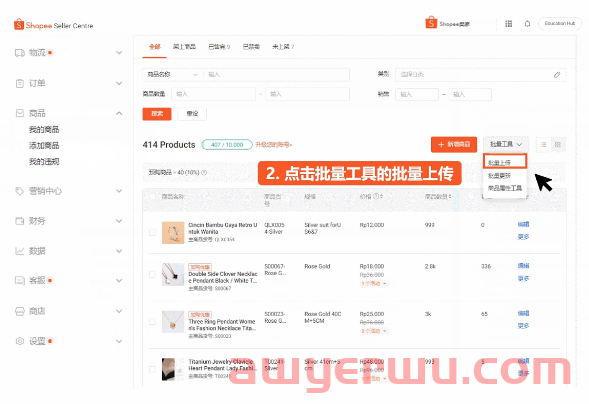Tick the select-all checkbox in table header
Viewport: 589px width, 404px height.
[152, 196]
